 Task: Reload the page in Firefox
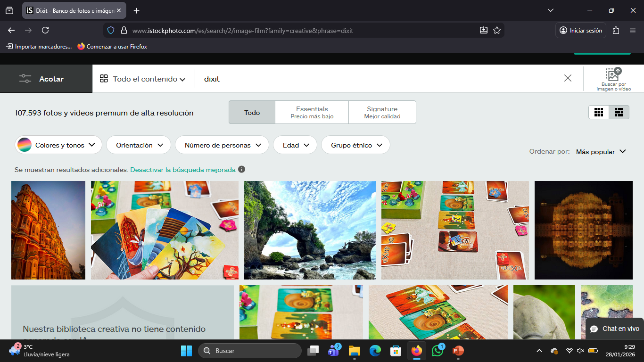pos(45,30)
